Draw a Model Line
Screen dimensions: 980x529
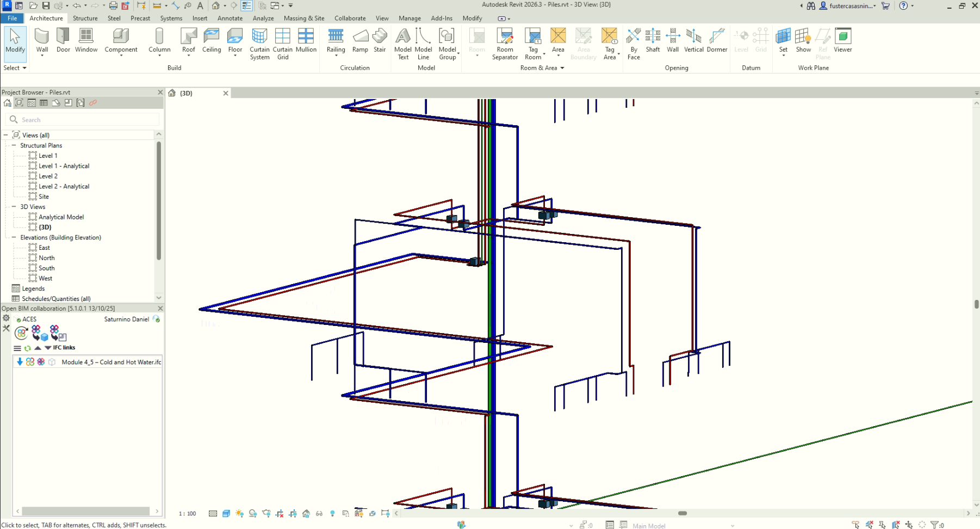coord(423,44)
